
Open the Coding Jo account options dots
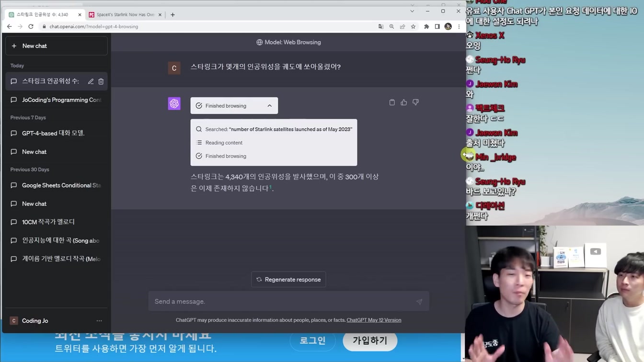[99, 321]
